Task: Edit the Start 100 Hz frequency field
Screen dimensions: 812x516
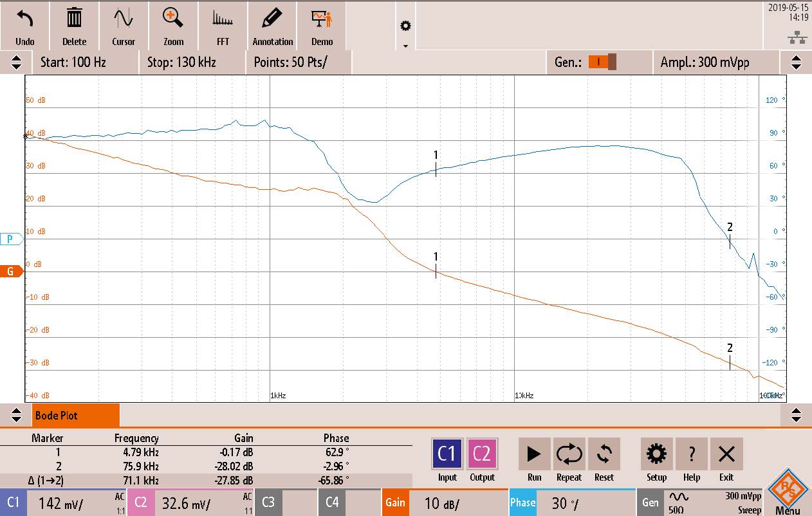Action: click(x=73, y=62)
